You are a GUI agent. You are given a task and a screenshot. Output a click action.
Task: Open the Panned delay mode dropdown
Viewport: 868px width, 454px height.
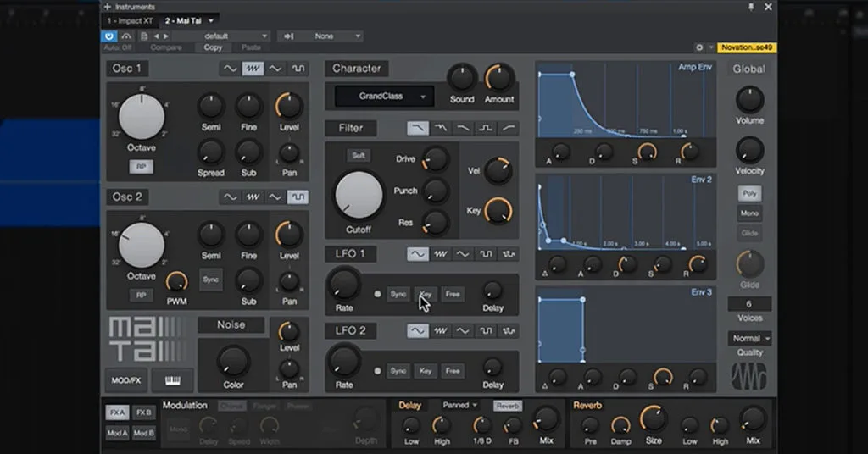coord(460,406)
